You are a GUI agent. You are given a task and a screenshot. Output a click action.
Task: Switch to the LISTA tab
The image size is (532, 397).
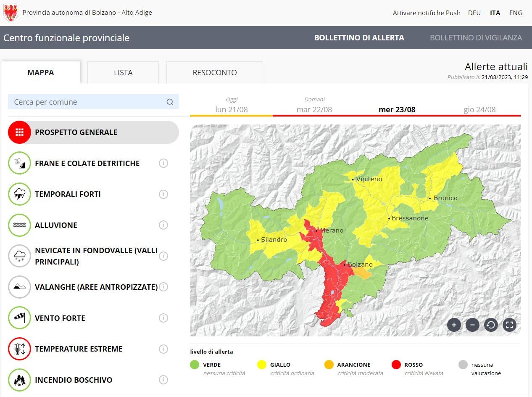click(123, 73)
